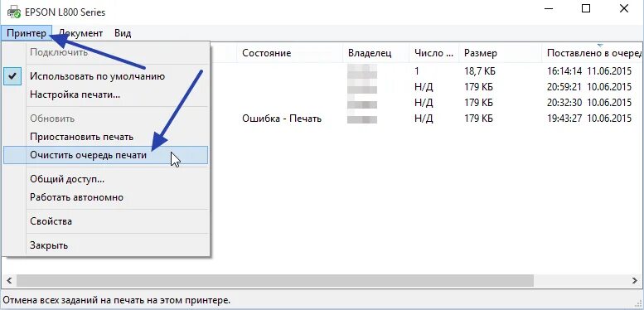Select the job queued at 16:14:14 11.06.2015
Image resolution: width=644 pixels, height=310 pixels.
589,71
